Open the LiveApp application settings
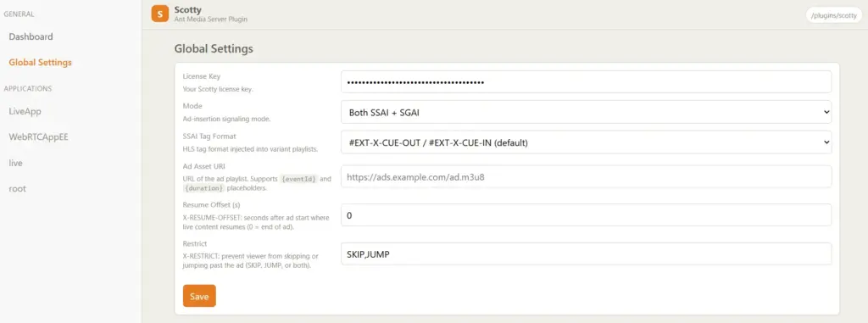Image resolution: width=868 pixels, height=323 pixels. pyautogui.click(x=25, y=111)
